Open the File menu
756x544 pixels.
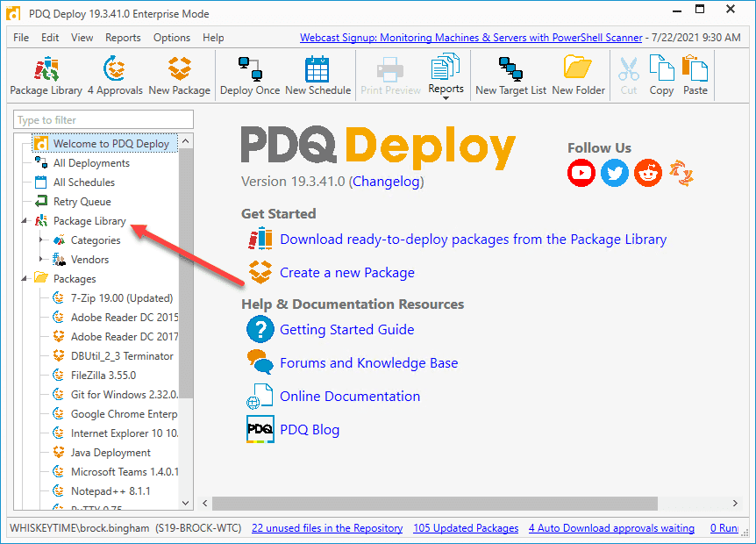pos(21,38)
